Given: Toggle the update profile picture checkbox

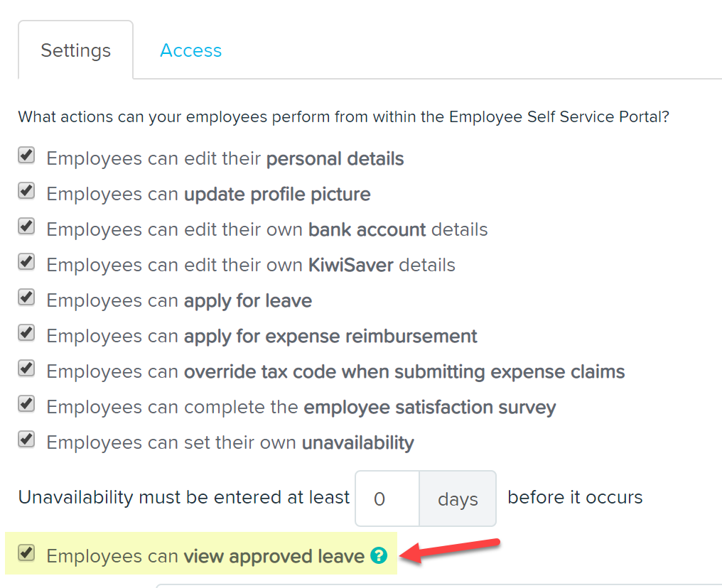Looking at the screenshot, I should [x=26, y=191].
